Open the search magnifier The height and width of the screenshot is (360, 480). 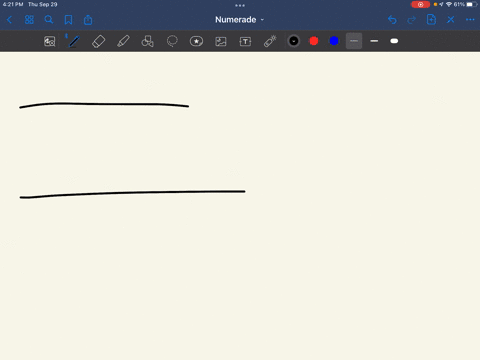(x=49, y=20)
